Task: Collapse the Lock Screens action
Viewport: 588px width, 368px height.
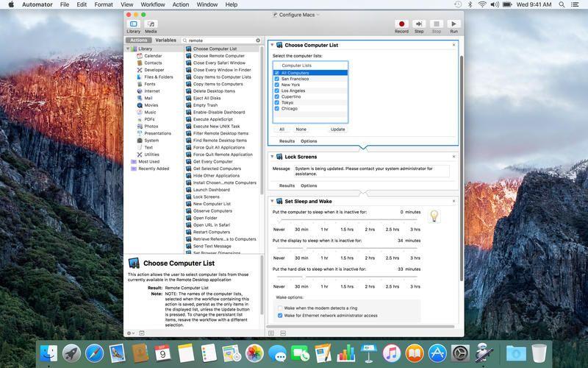Action: click(273, 156)
